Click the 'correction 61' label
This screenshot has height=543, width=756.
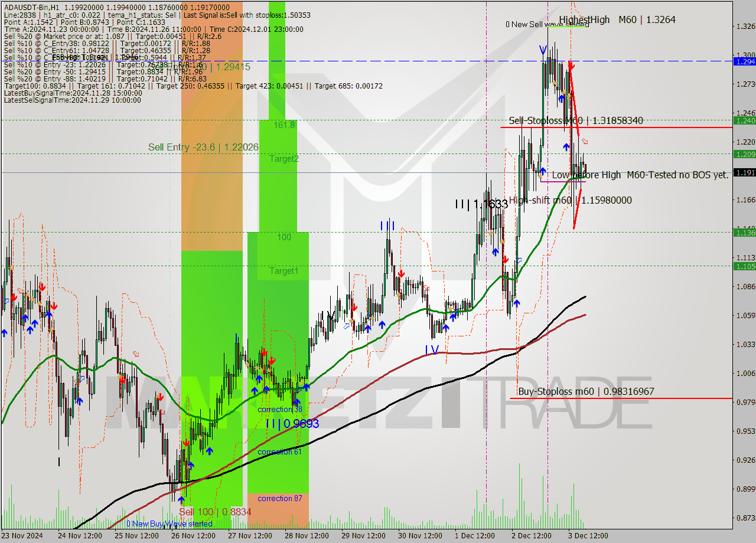click(x=280, y=452)
